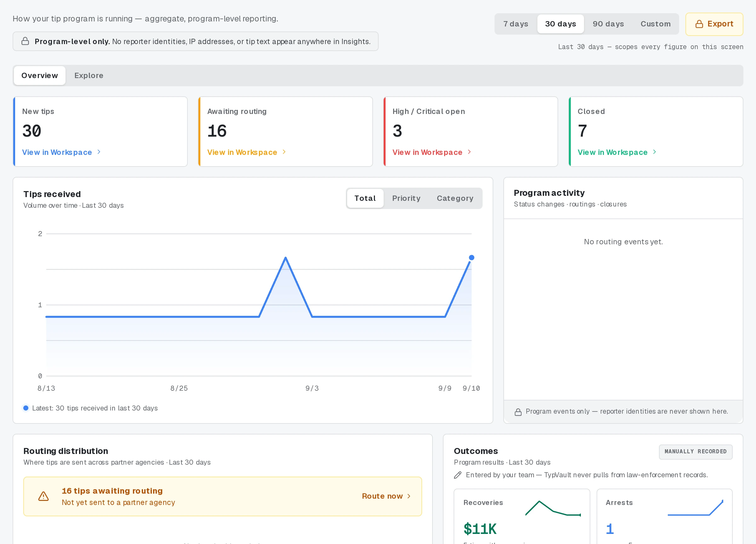Click Route now in the routing alert

pos(386,496)
